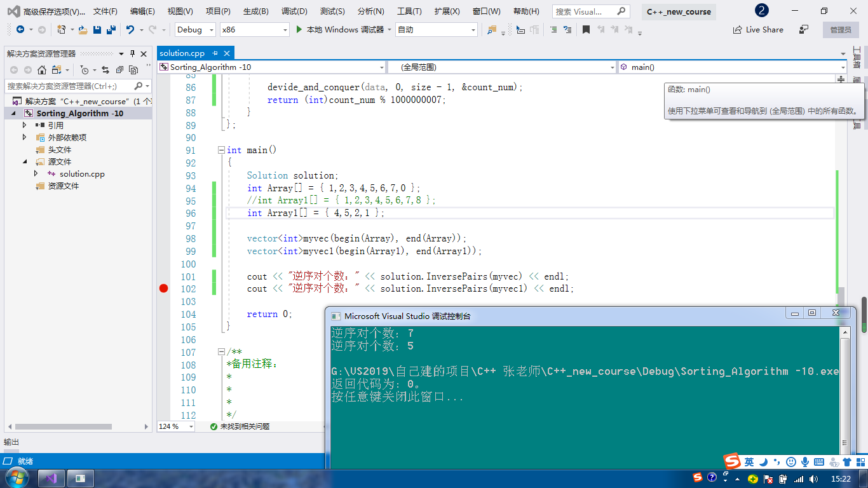The width and height of the screenshot is (868, 488).
Task: Click the Switch Views icon in Solution Explorer
Action: [57, 70]
